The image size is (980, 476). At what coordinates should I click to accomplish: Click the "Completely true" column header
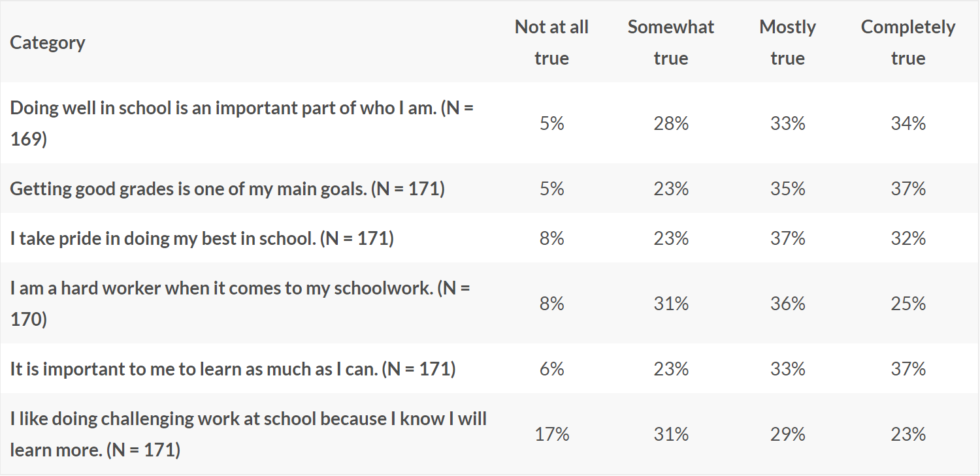(908, 42)
